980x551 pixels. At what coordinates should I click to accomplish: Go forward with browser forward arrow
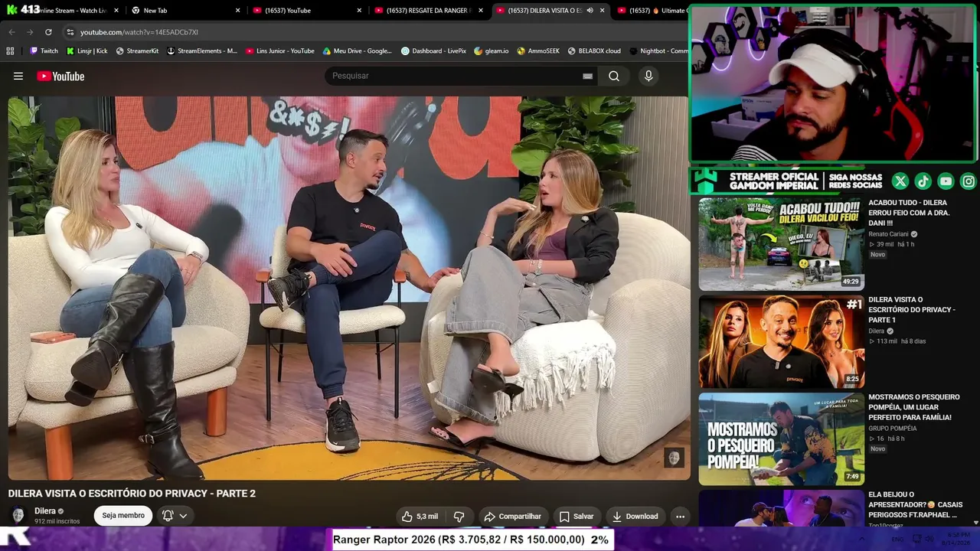(x=30, y=32)
